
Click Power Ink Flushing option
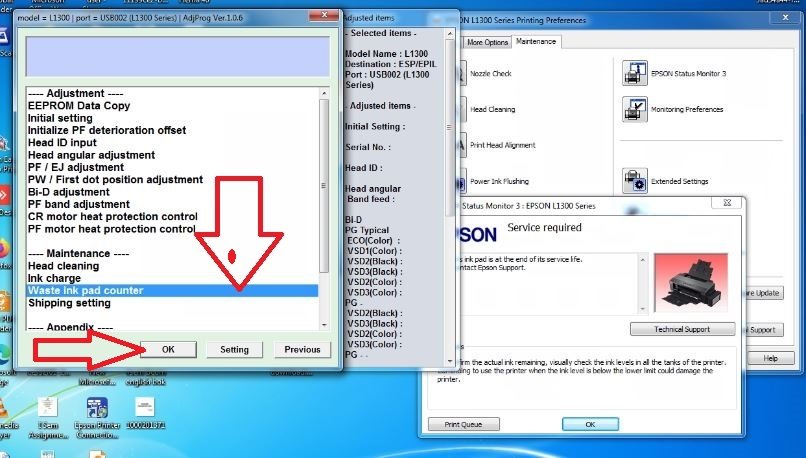click(499, 181)
